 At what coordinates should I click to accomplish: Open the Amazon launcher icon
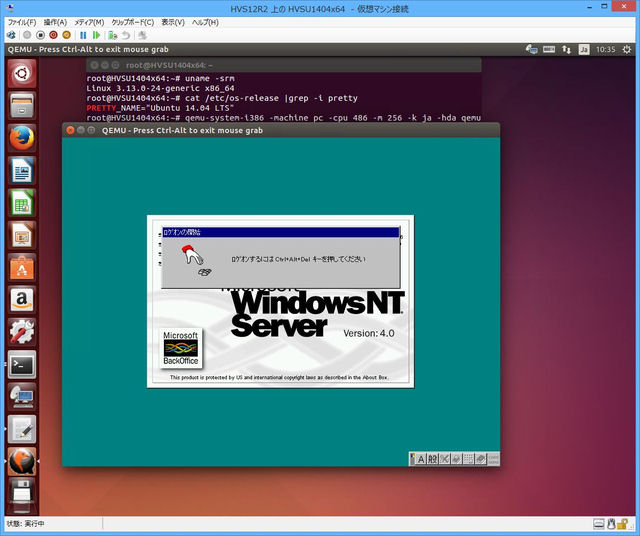pos(22,300)
